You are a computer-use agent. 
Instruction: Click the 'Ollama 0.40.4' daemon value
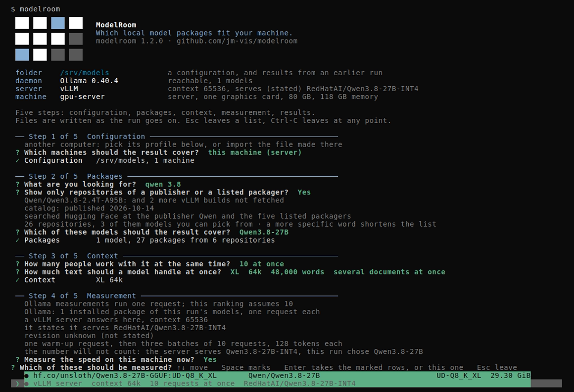[89, 81]
